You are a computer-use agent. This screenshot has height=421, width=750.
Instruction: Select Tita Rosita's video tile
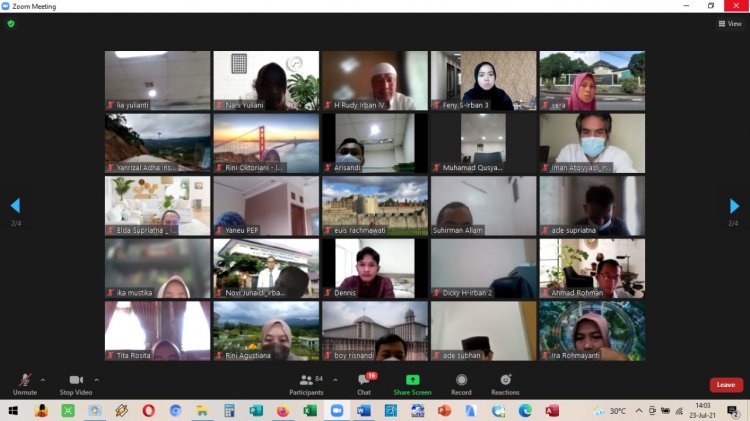pyautogui.click(x=157, y=331)
